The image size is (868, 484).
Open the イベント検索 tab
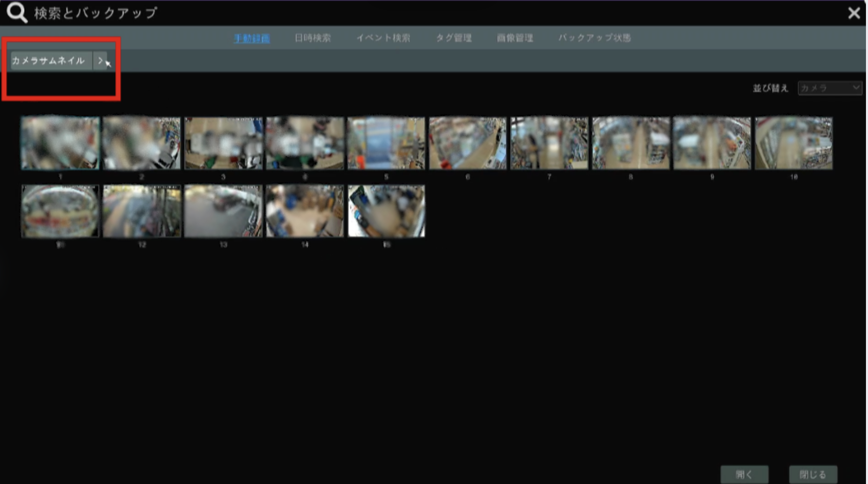point(383,38)
